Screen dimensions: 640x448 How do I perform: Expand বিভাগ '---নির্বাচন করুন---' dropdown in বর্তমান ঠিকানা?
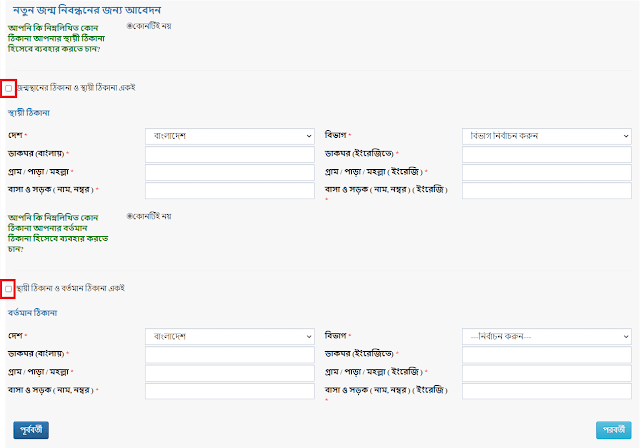(547, 336)
